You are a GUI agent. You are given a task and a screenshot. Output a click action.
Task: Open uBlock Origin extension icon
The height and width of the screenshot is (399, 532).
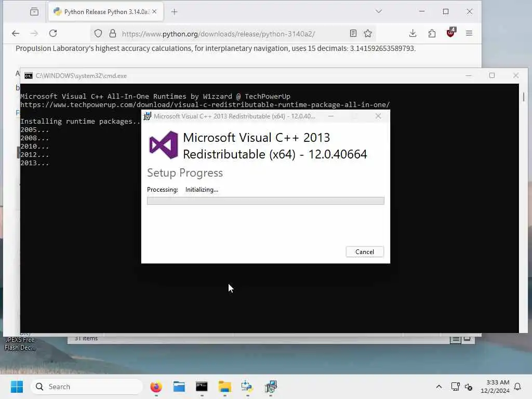(451, 33)
